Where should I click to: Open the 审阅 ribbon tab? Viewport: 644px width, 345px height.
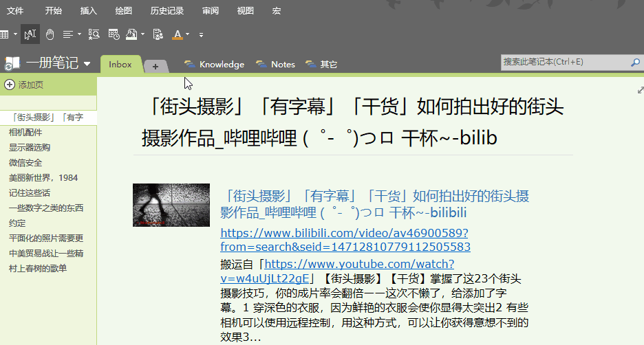211,11
